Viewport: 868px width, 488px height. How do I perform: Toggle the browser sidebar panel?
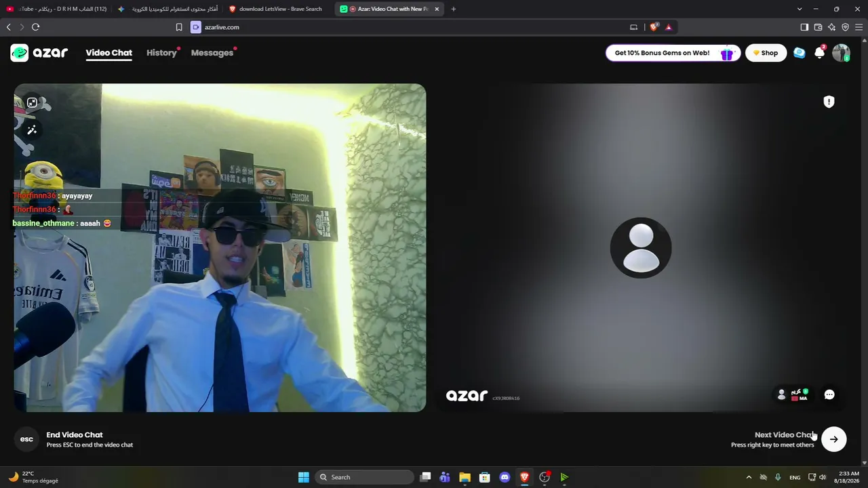804,27
